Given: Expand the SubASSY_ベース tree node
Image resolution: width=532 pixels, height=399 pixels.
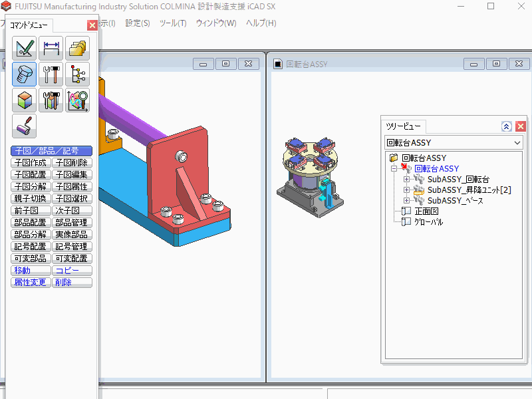Looking at the screenshot, I should click(407, 200).
